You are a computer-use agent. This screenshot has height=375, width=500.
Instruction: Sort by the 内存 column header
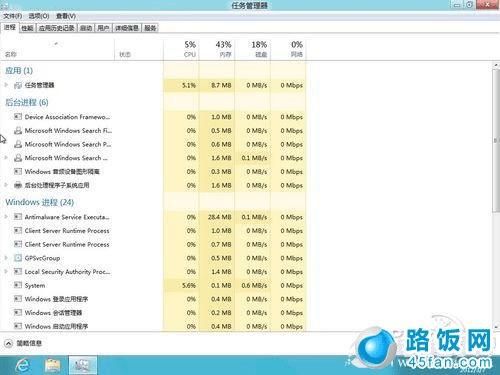(217, 50)
